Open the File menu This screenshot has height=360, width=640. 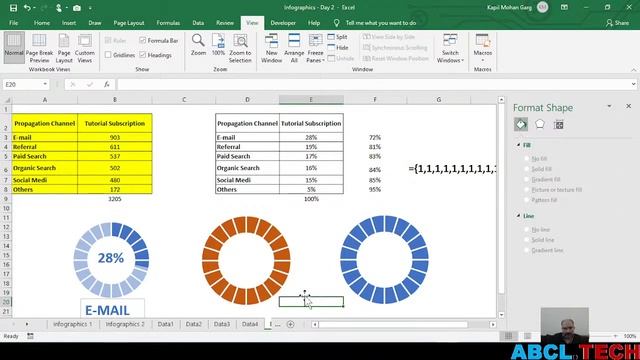13,23
